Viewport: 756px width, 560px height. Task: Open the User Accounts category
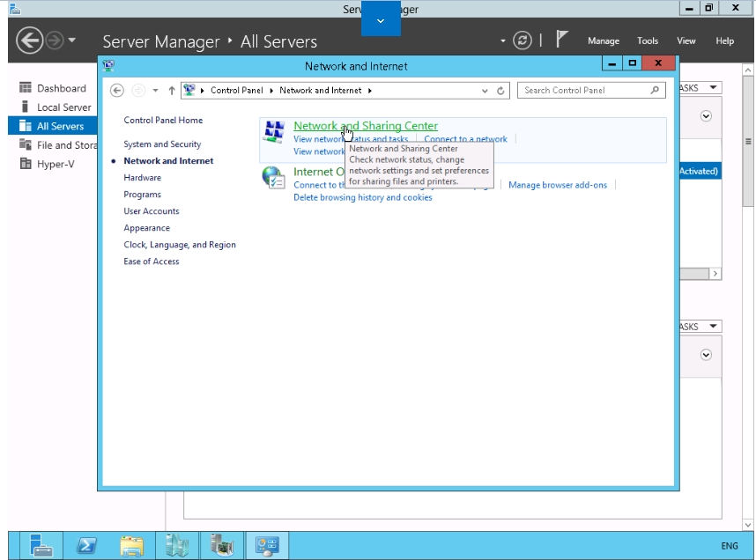point(151,211)
